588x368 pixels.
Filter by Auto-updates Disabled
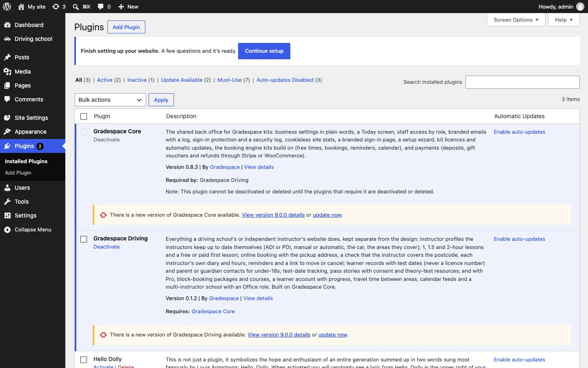[285, 80]
